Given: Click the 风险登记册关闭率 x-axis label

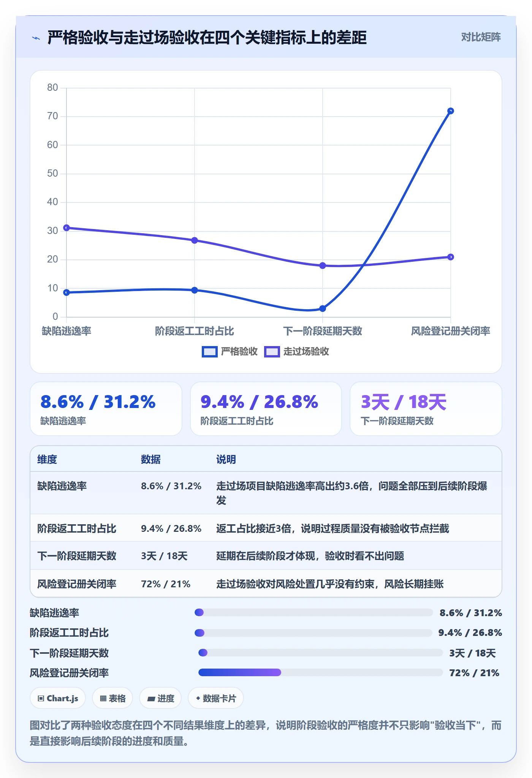Looking at the screenshot, I should coord(451,331).
